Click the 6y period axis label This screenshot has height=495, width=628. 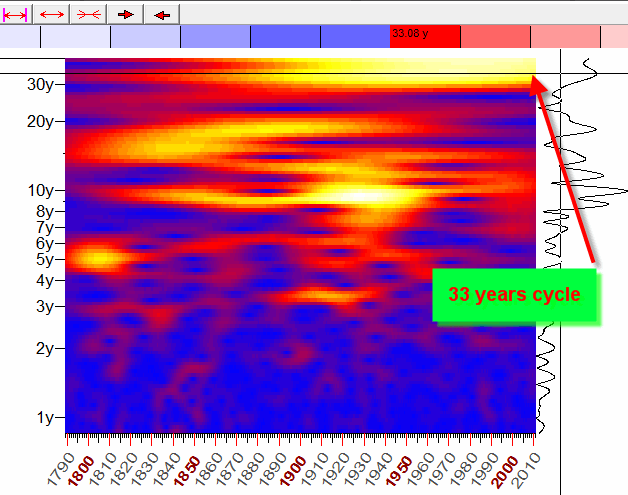[44, 243]
